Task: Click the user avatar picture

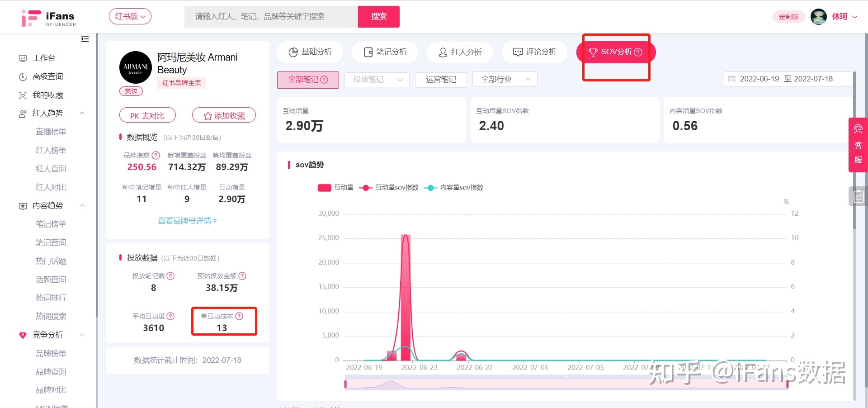Action: click(x=818, y=17)
